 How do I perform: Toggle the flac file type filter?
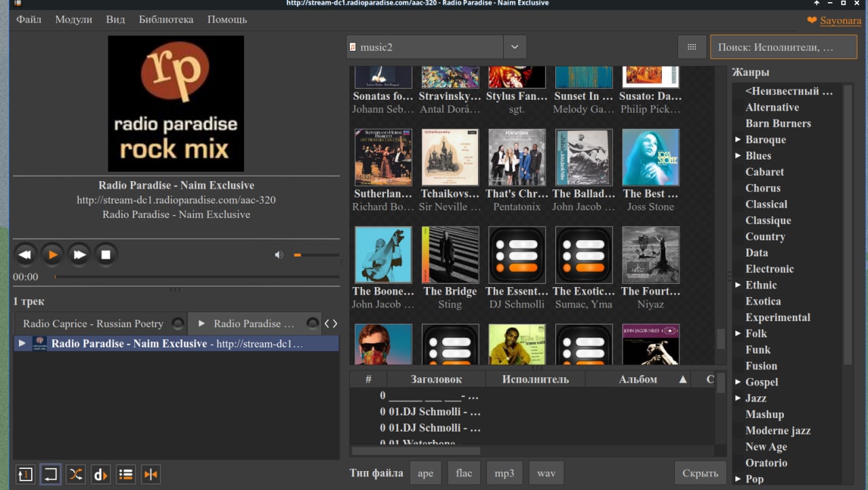(x=465, y=473)
